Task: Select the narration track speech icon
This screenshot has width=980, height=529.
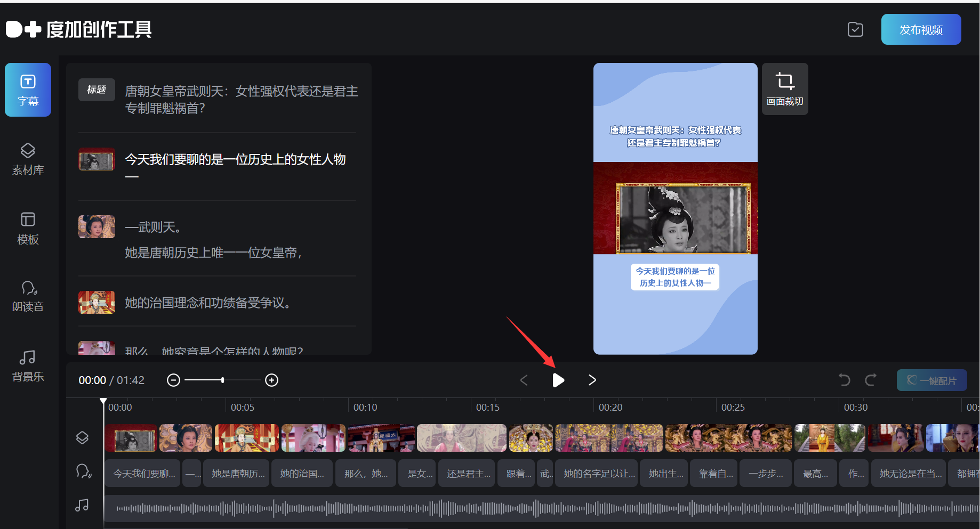Action: pyautogui.click(x=83, y=471)
